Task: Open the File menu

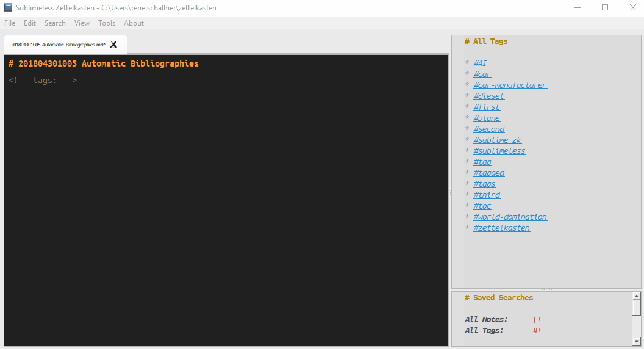Action: pos(10,23)
